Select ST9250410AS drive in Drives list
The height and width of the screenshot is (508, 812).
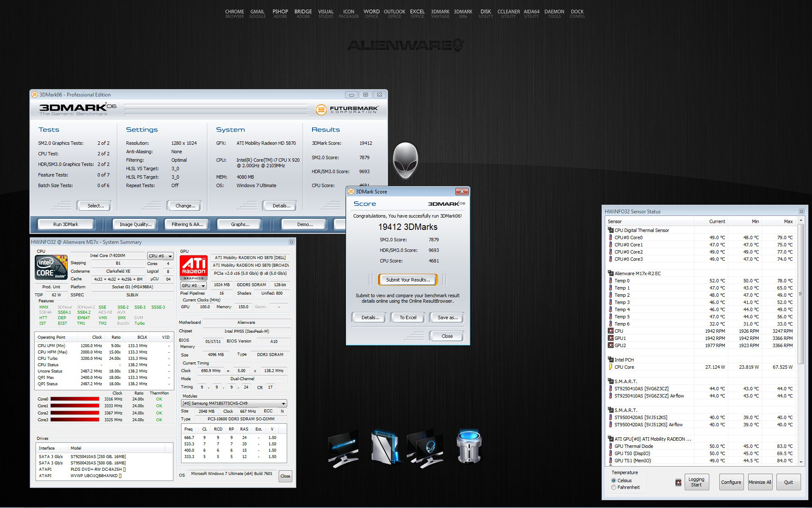pos(104,456)
